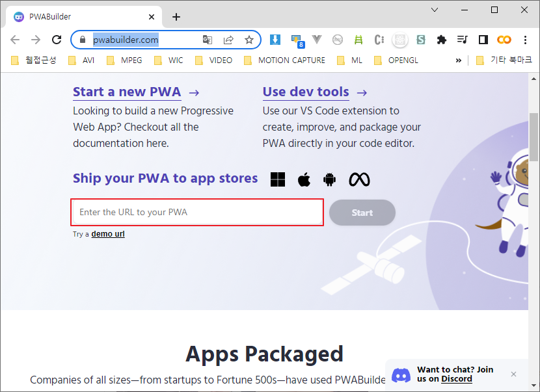This screenshot has height=392, width=540.
Task: Bookmark this page with the star
Action: click(x=249, y=40)
